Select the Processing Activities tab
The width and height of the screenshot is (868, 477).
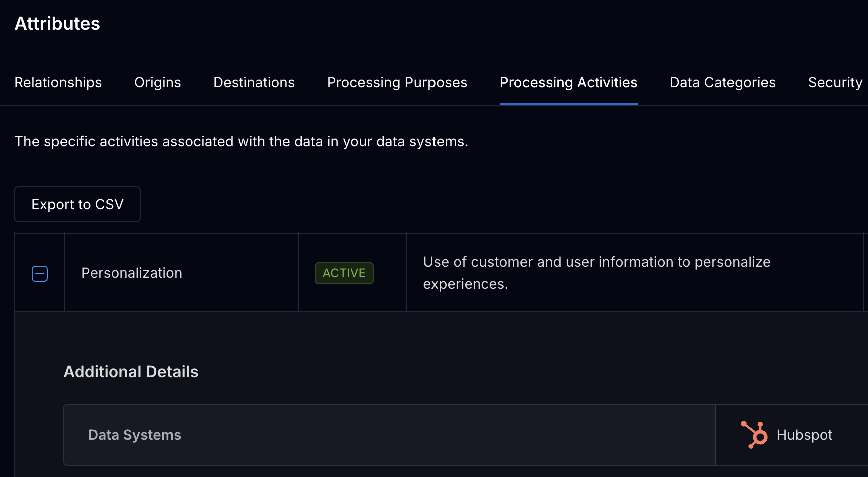tap(568, 82)
